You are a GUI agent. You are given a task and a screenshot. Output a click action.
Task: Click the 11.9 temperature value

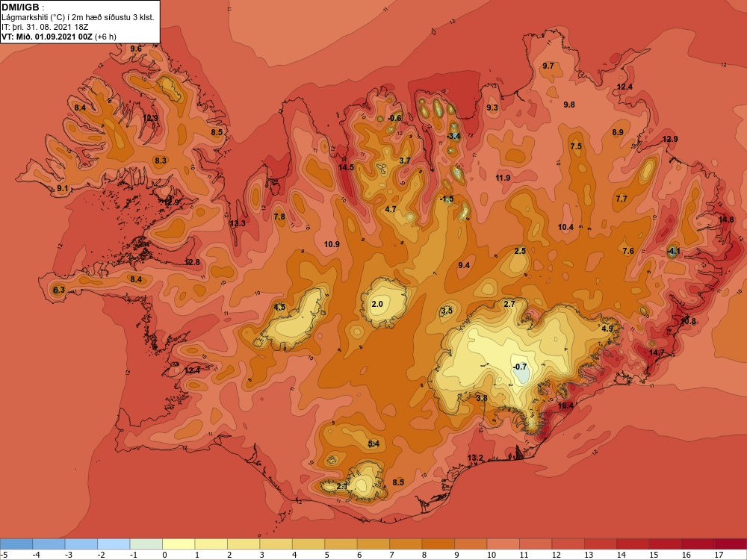(503, 178)
